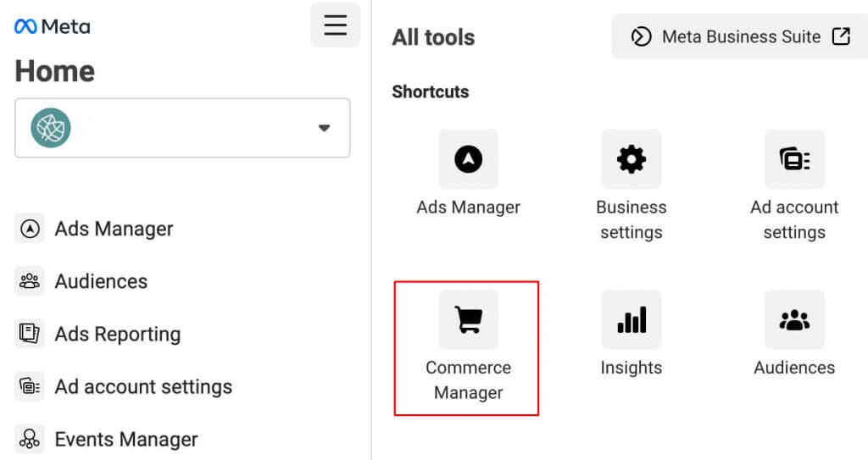
Task: Click the Meta logo
Action: [53, 26]
